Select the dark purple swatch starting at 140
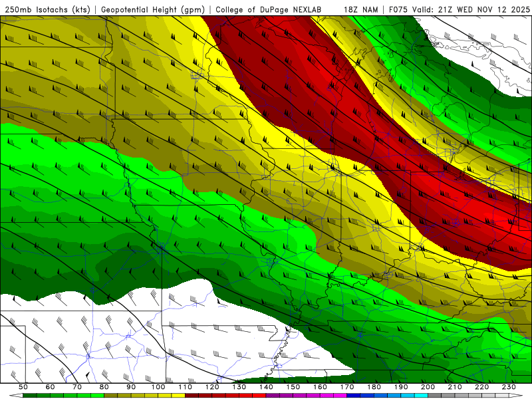Image resolution: width=532 pixels, height=399 pixels. (273, 395)
